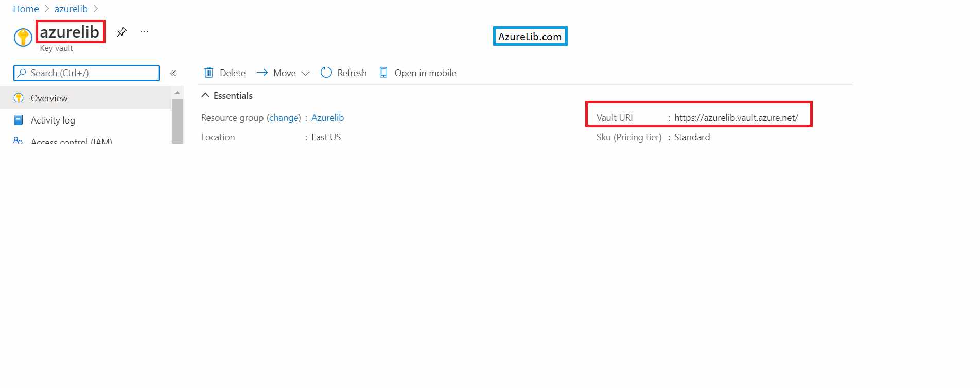Collapse the sidebar with double chevron
This screenshot has width=980, height=388.
tap(173, 73)
